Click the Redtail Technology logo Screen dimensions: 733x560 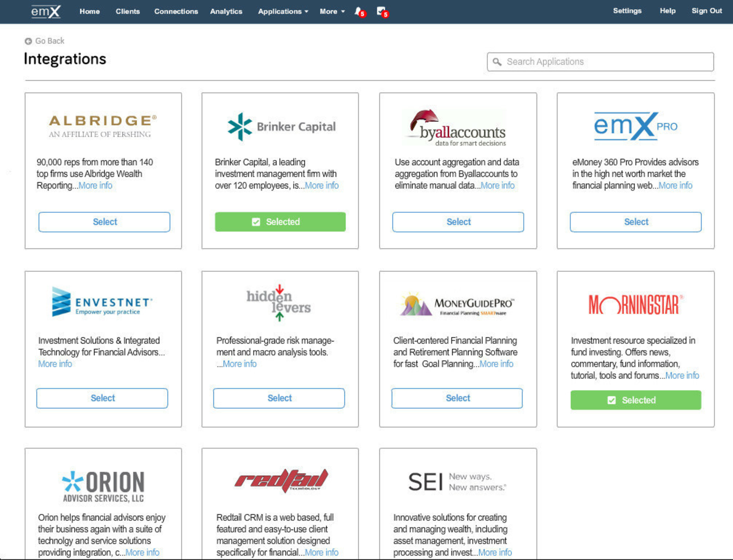click(x=281, y=481)
